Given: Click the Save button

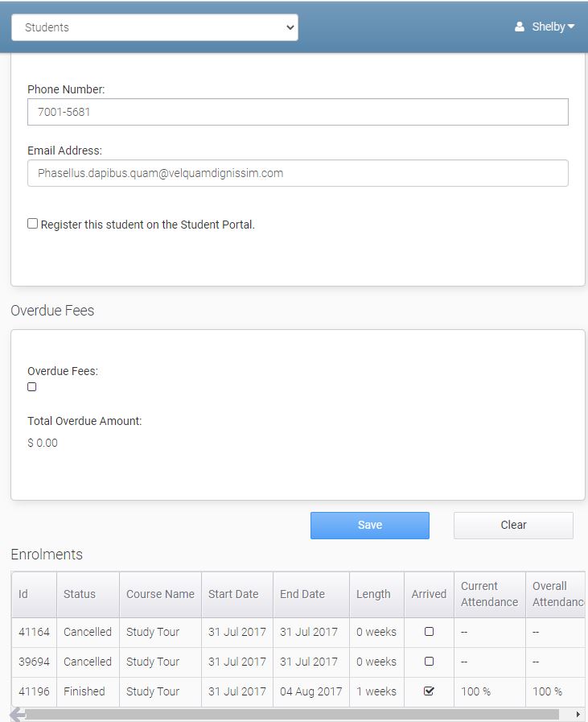Looking at the screenshot, I should point(369,525).
